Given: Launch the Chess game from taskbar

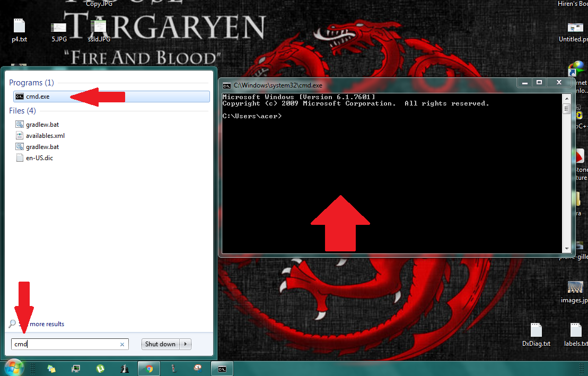Looking at the screenshot, I should [125, 369].
